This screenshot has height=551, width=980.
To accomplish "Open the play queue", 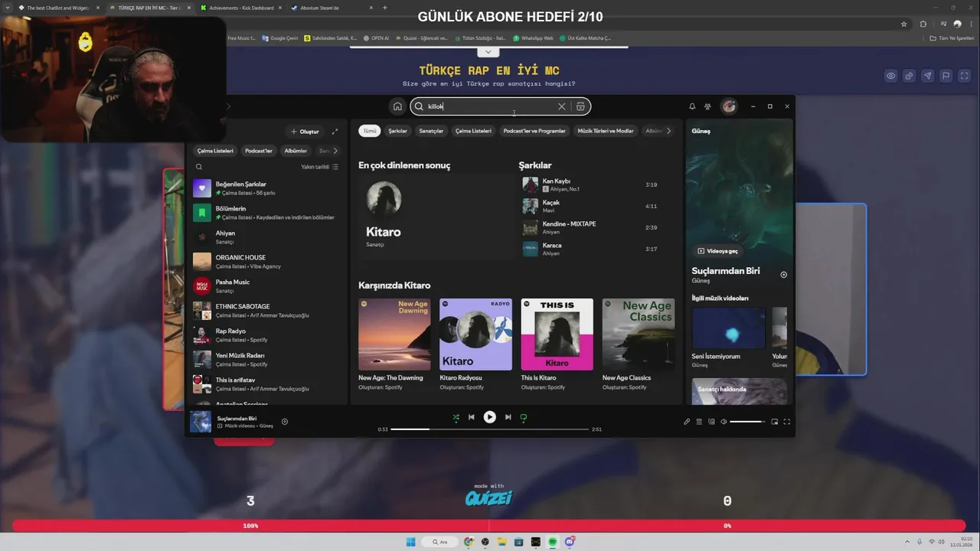I will [x=699, y=422].
